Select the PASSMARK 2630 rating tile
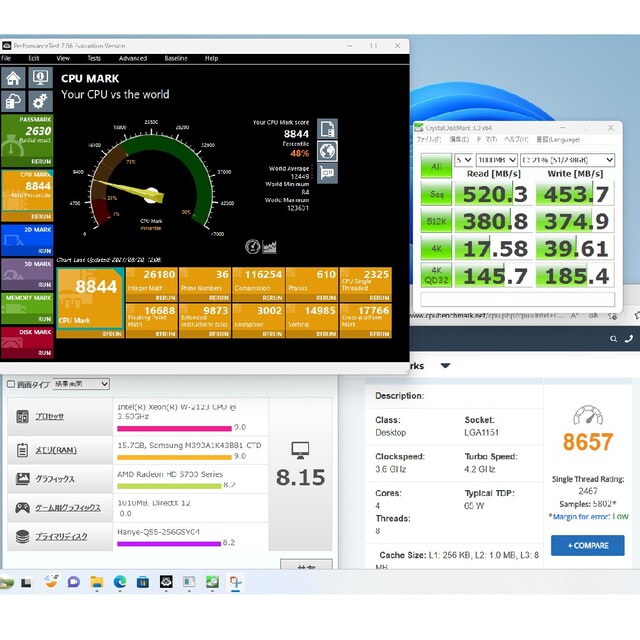The height and width of the screenshot is (640, 640). coord(27,141)
